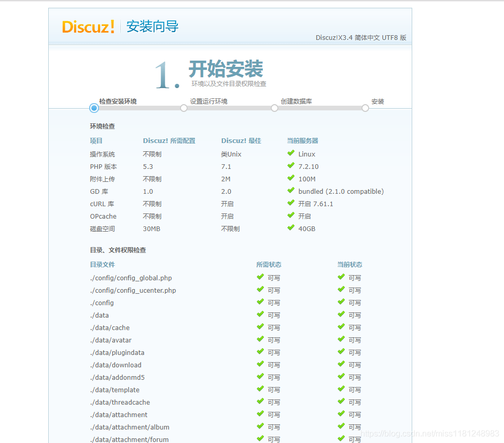Click the green check beside 开启 7.61.1
The height and width of the screenshot is (443, 504).
click(291, 203)
